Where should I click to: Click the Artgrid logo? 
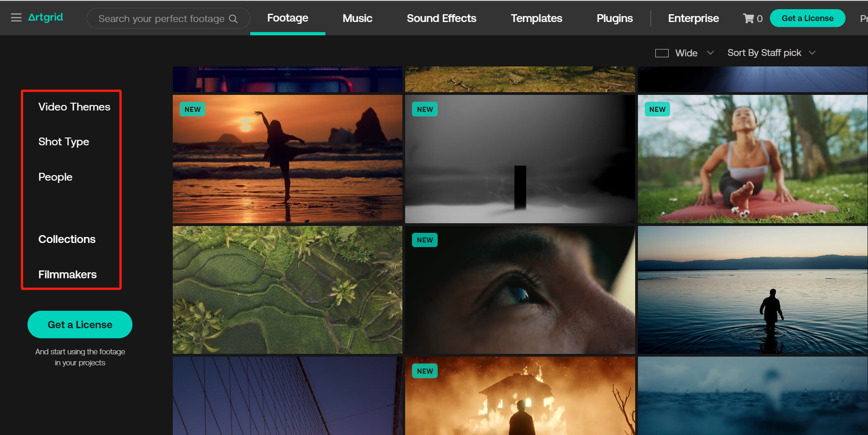tap(45, 17)
